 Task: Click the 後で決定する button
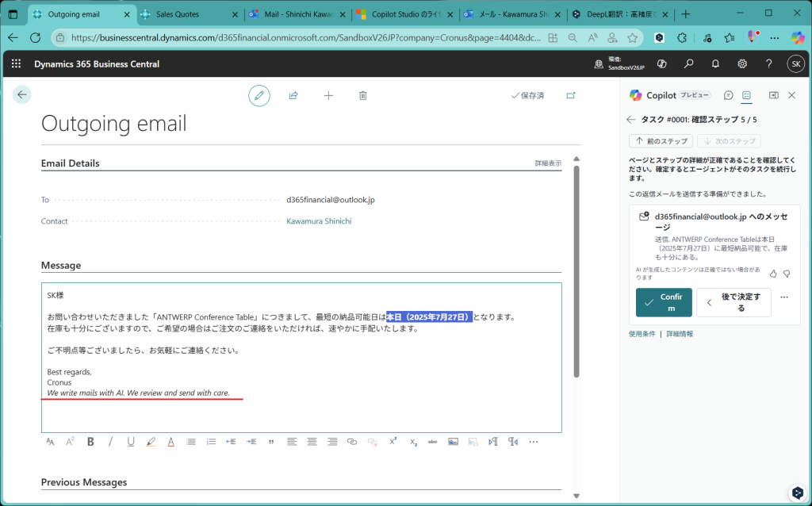click(x=733, y=302)
